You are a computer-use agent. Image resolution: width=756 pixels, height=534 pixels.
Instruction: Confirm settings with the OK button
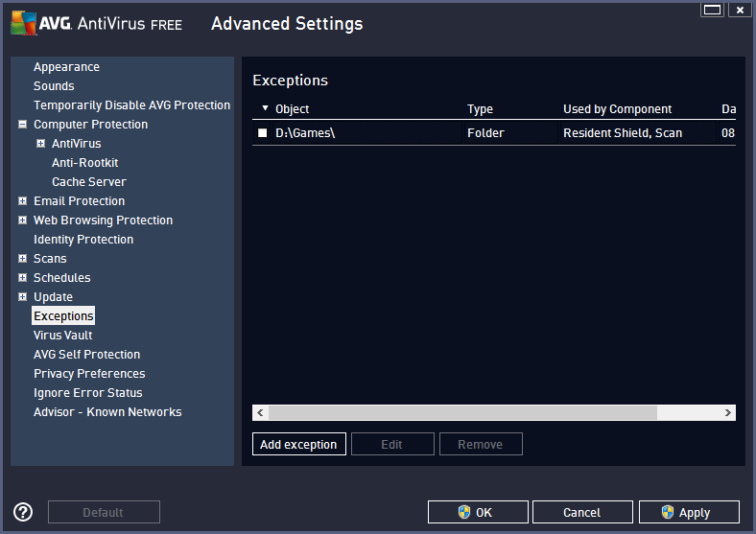[478, 512]
